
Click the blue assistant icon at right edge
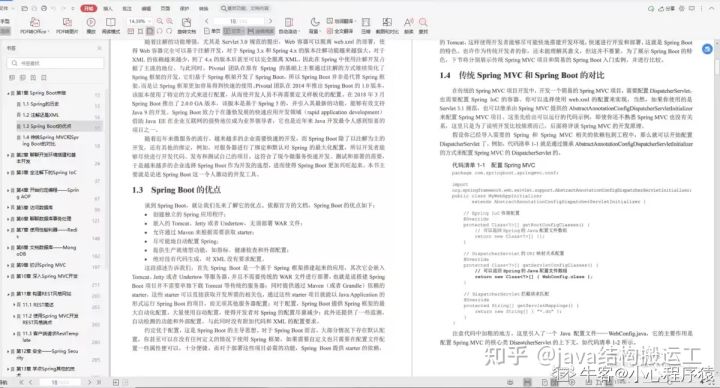707,49
